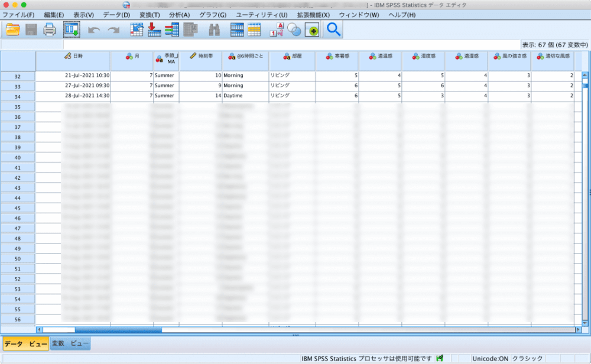
Task: Open the Recall recent dialogs icon
Action: pyautogui.click(x=72, y=29)
